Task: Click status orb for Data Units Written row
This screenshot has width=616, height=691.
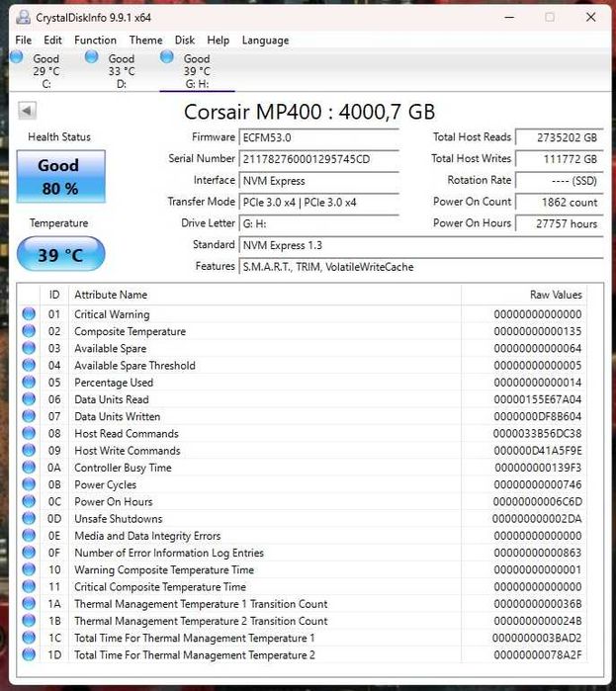Action: (29, 416)
